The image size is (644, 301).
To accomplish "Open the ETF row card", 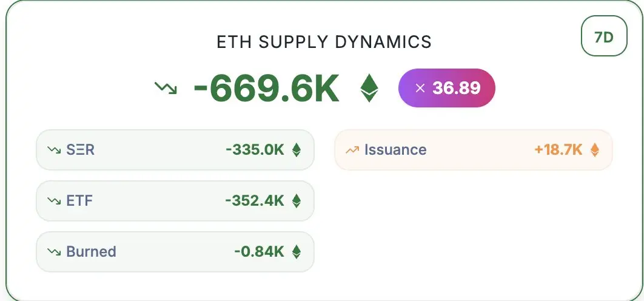I will 175,201.
